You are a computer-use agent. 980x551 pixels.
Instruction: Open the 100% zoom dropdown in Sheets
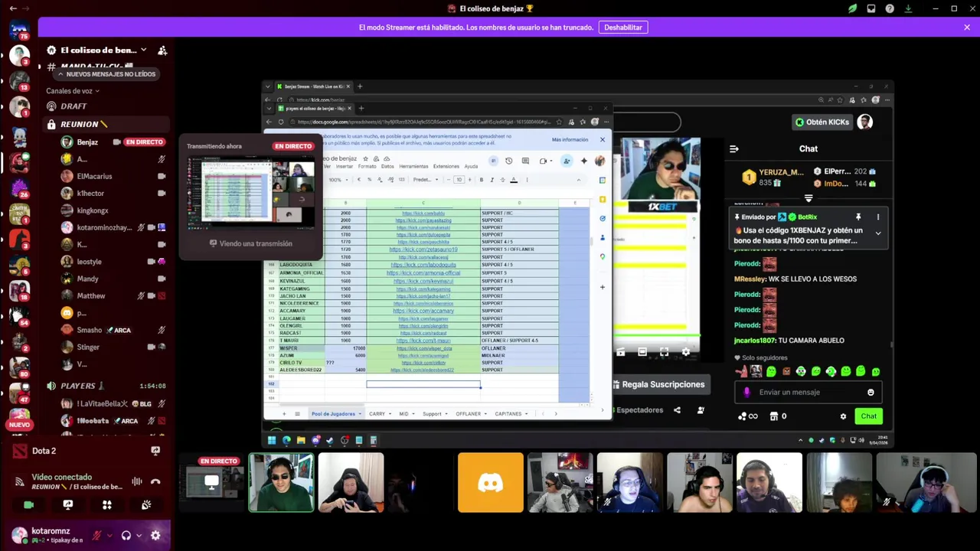[338, 180]
